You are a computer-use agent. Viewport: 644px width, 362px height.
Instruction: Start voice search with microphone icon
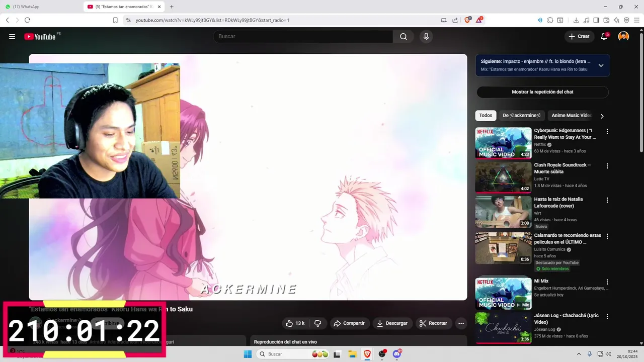pyautogui.click(x=426, y=36)
